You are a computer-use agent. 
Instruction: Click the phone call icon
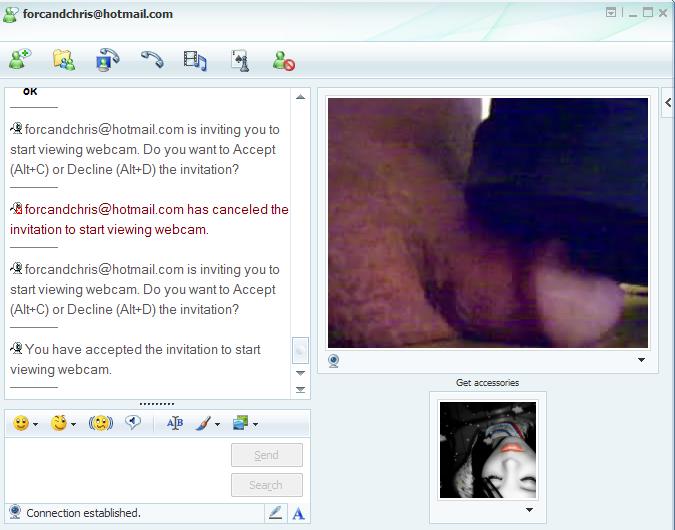click(x=151, y=60)
